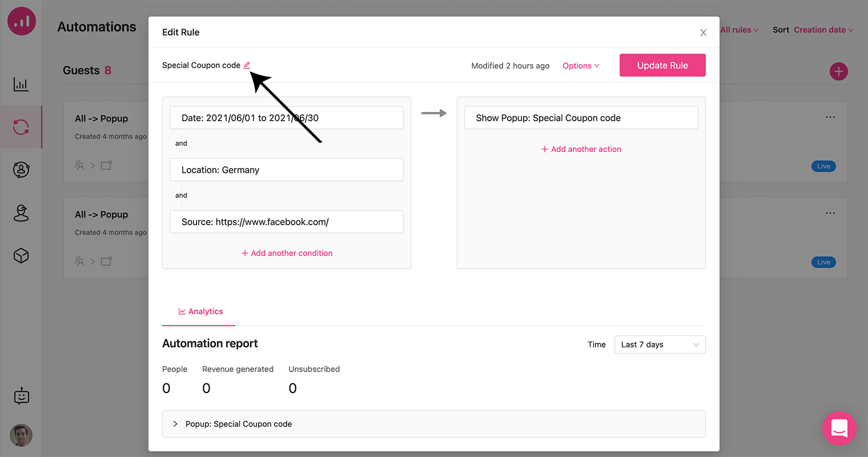Open the bot face sidebar icon
Screen dimensions: 868x457
pos(21,396)
